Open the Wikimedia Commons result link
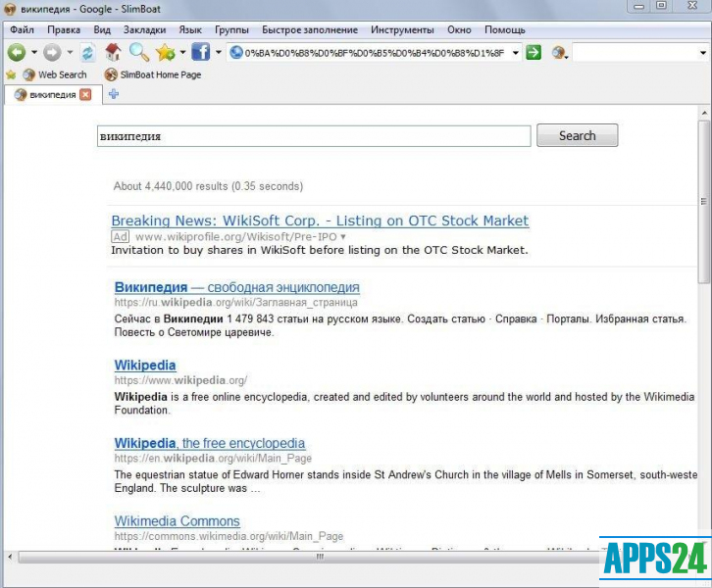This screenshot has width=712, height=588. (178, 521)
